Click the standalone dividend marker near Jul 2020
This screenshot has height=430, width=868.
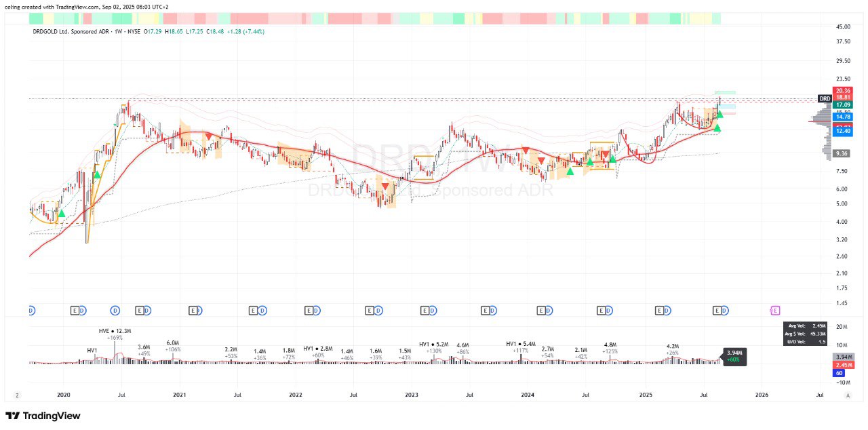[x=115, y=310]
